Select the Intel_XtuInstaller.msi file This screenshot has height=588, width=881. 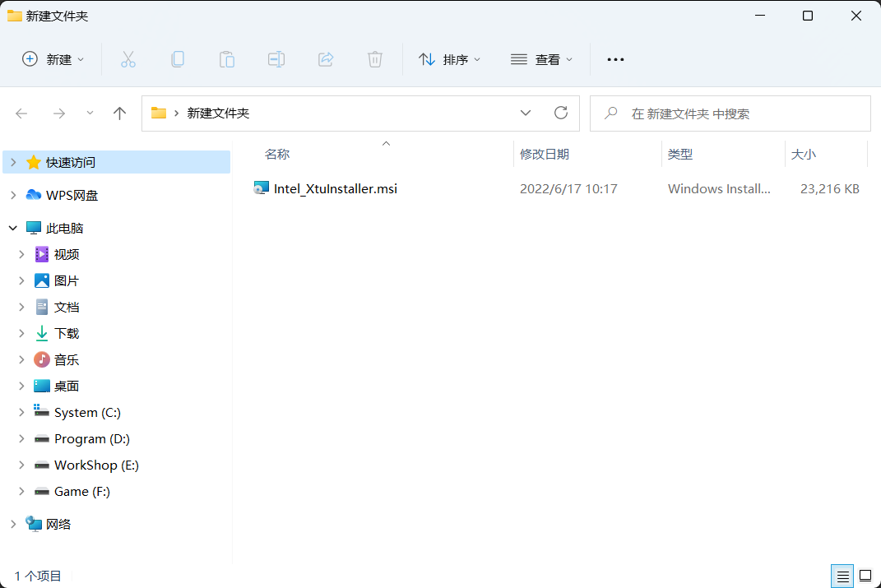(x=335, y=189)
